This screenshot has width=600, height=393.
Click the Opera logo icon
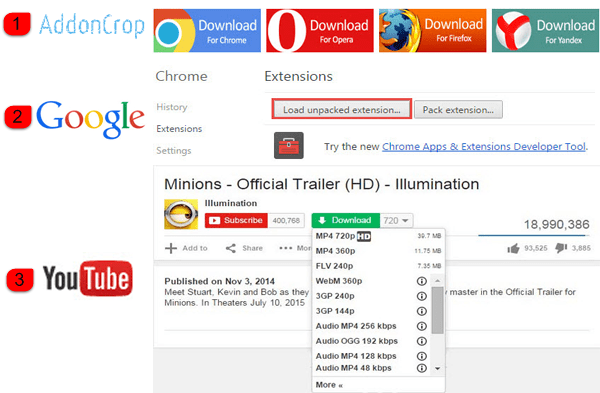click(x=287, y=31)
